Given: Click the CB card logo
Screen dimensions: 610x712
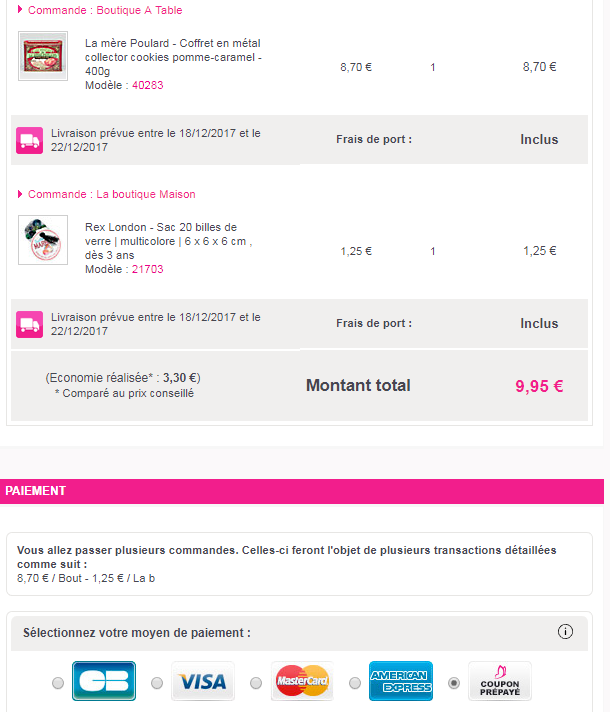Looking at the screenshot, I should coord(104,681).
